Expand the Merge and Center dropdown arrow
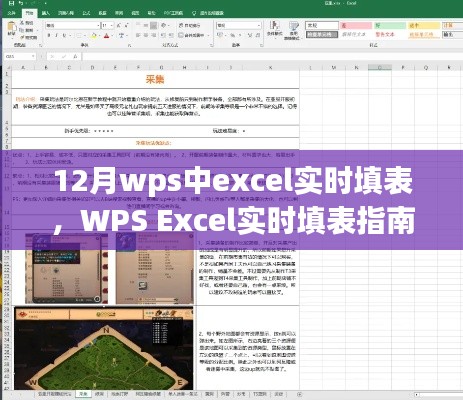The height and width of the screenshot is (400, 463). 208,35
